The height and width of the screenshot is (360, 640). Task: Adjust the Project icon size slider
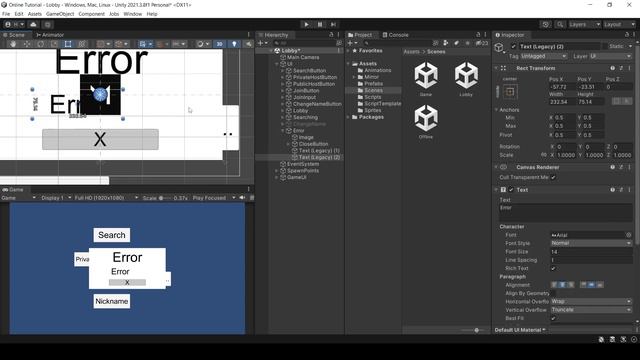pos(476,330)
